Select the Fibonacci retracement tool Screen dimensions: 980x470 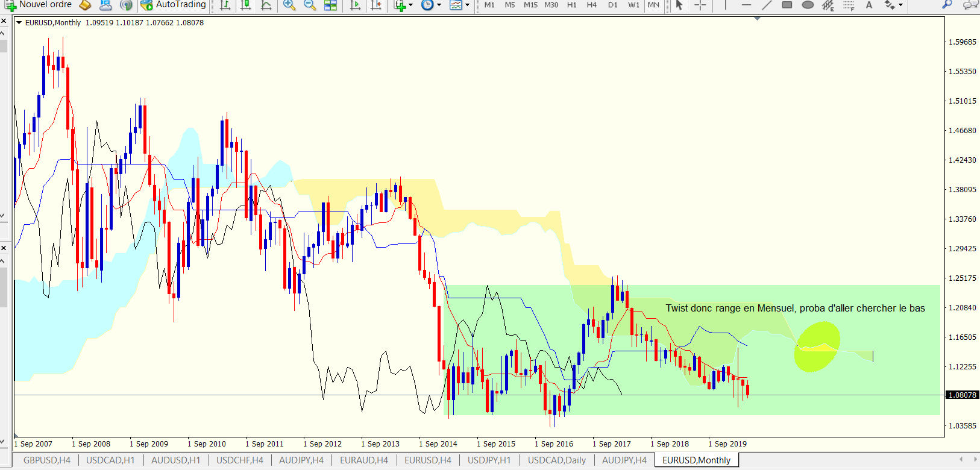click(x=849, y=5)
